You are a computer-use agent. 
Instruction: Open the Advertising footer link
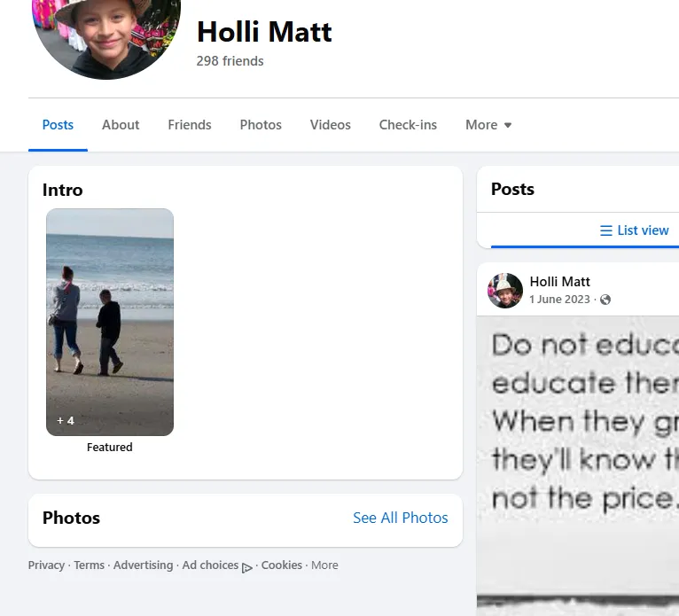[x=143, y=565]
